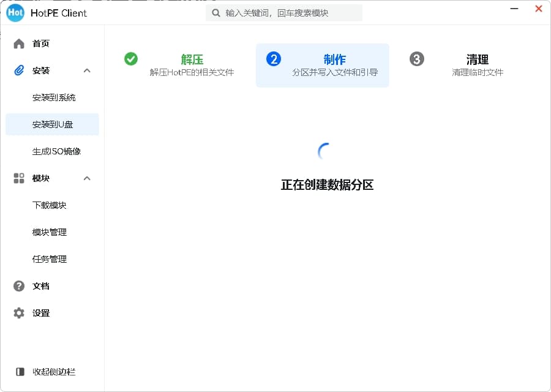Image resolution: width=551 pixels, height=392 pixels.
Task: Focus the keyword search input field
Action: [284, 13]
